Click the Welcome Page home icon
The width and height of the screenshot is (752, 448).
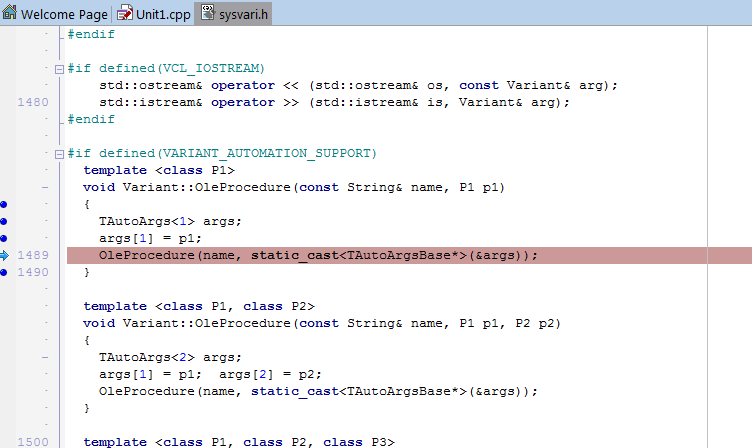10,14
